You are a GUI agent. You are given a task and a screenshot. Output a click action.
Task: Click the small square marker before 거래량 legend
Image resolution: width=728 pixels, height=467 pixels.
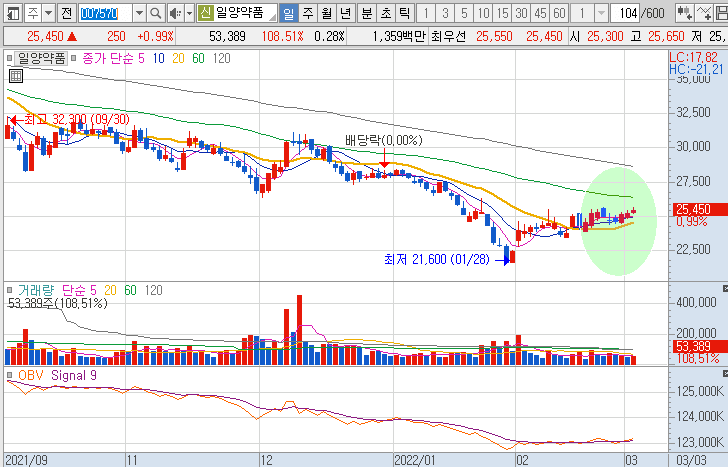tap(10, 291)
